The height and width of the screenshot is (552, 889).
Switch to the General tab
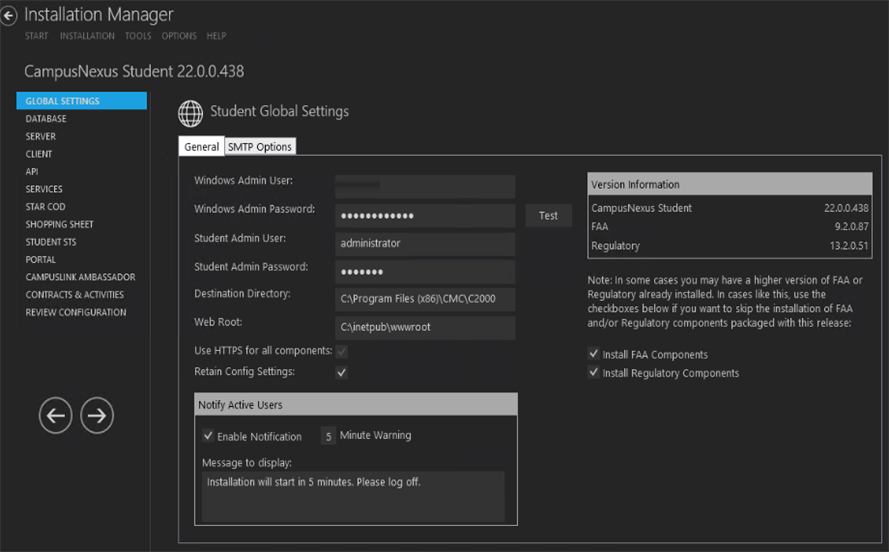pos(201,146)
